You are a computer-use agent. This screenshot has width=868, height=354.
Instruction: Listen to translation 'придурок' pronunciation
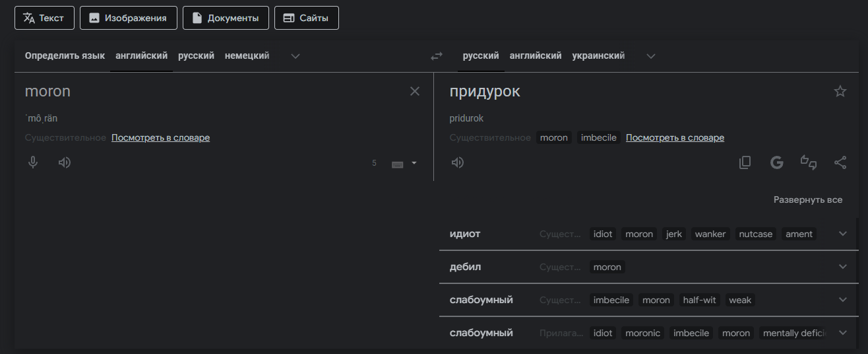pos(458,162)
